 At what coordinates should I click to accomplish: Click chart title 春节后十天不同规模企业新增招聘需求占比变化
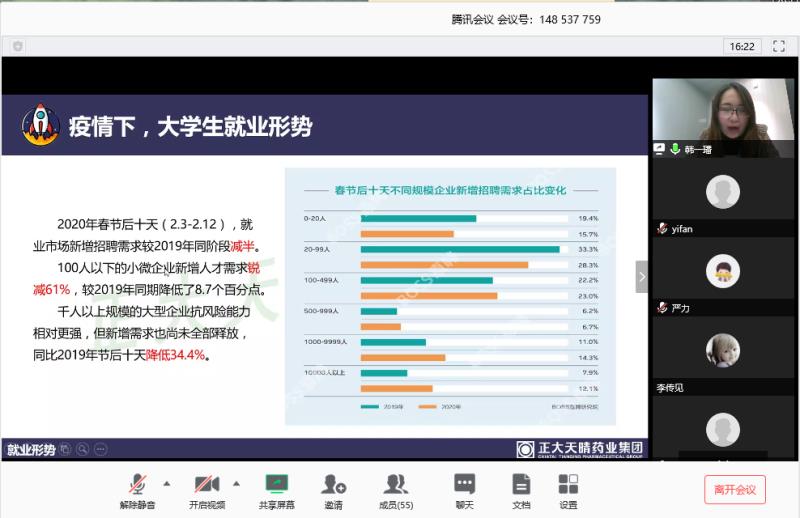click(451, 190)
